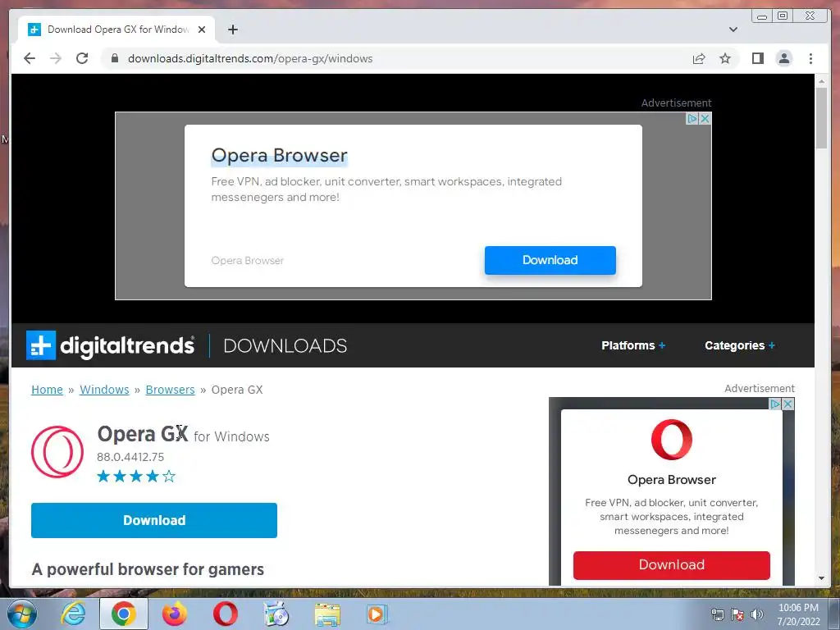
Task: Open Firefox from the taskbar
Action: pyautogui.click(x=175, y=614)
